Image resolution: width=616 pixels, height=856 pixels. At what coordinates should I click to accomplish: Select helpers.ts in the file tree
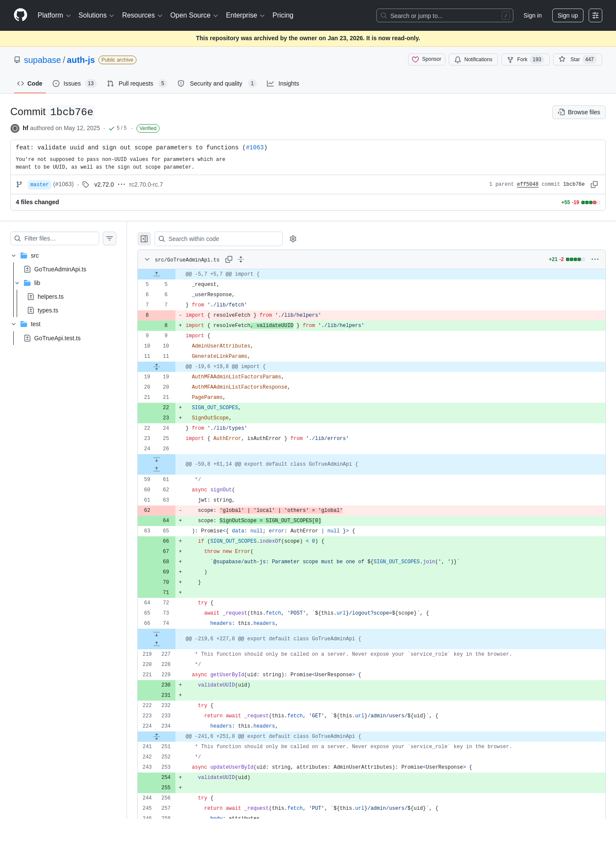click(x=50, y=297)
